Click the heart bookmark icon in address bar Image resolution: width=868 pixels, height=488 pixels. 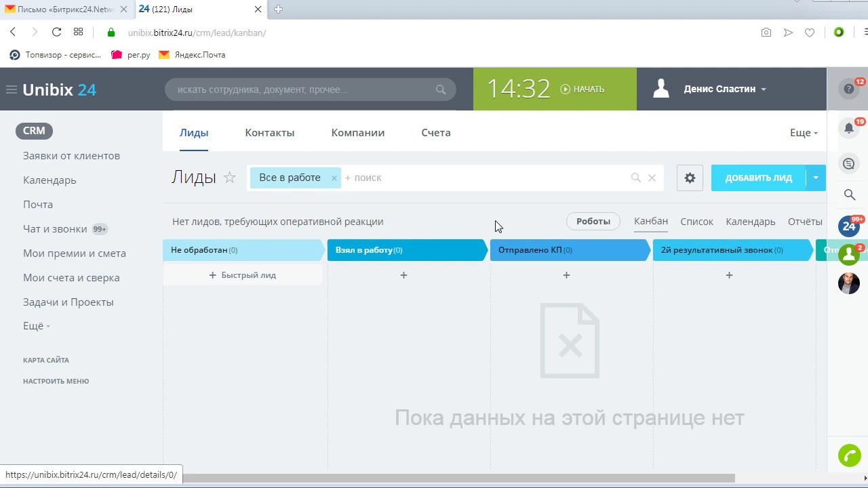pos(810,33)
